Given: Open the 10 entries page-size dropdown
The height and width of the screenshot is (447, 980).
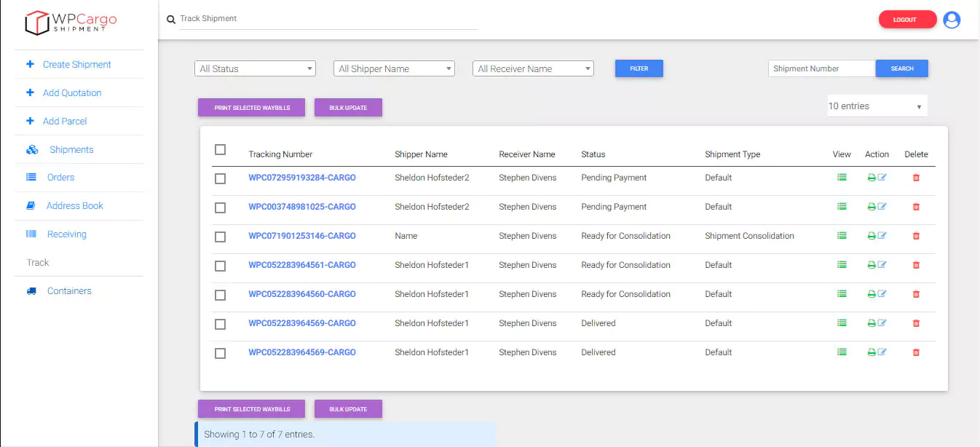Looking at the screenshot, I should click(x=877, y=106).
